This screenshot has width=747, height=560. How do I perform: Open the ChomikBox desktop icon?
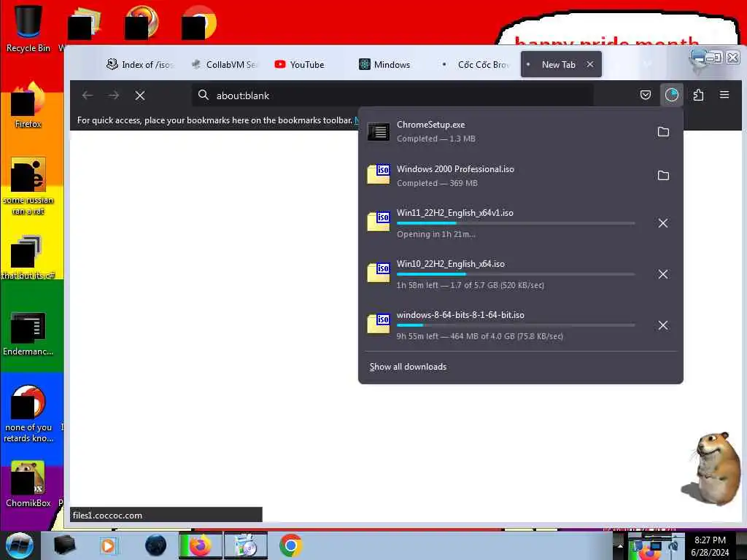28,484
